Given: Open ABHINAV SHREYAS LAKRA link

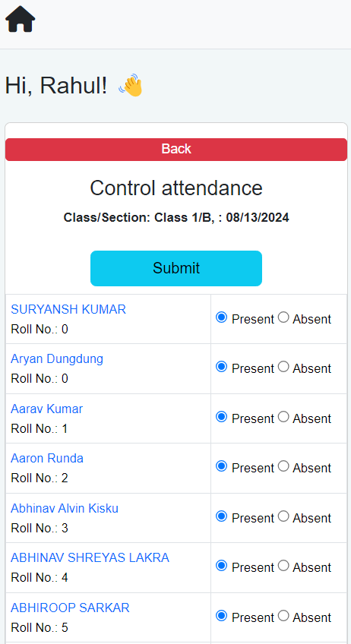Looking at the screenshot, I should [x=90, y=557].
